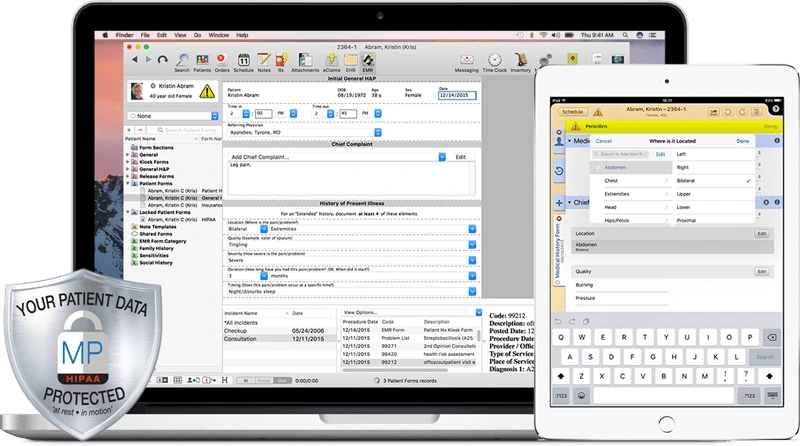The width and height of the screenshot is (800, 446).
Task: Expand the Kiosk Forms folder
Action: tap(128, 162)
